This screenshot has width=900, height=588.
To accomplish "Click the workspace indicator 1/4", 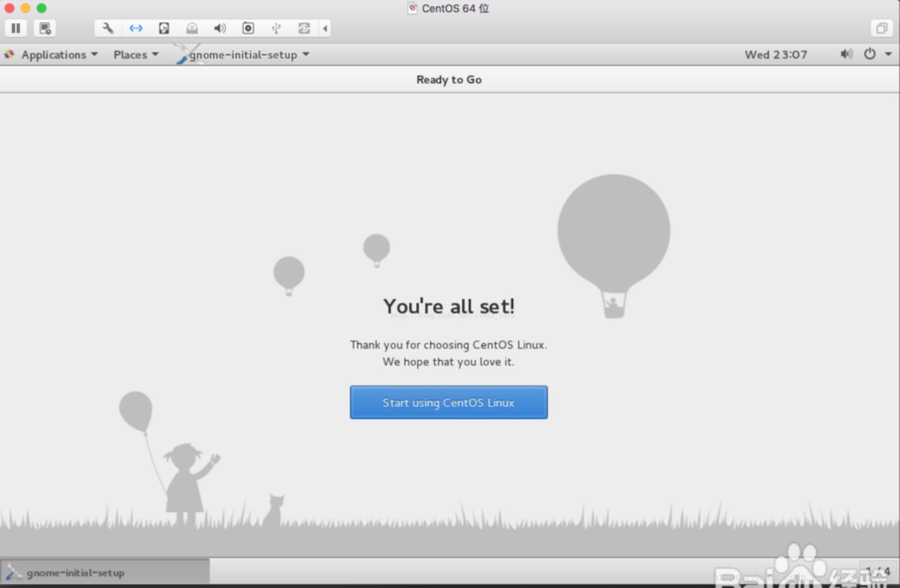I will click(878, 572).
